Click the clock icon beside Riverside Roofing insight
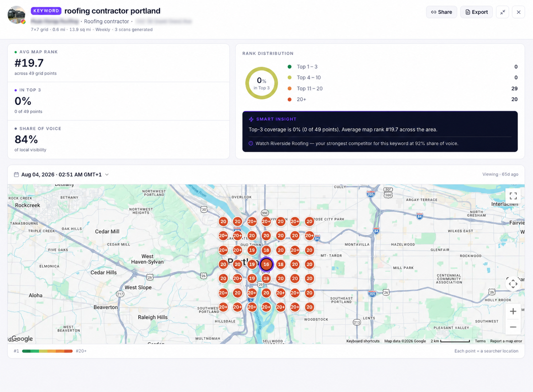The image size is (533, 392). [x=251, y=144]
